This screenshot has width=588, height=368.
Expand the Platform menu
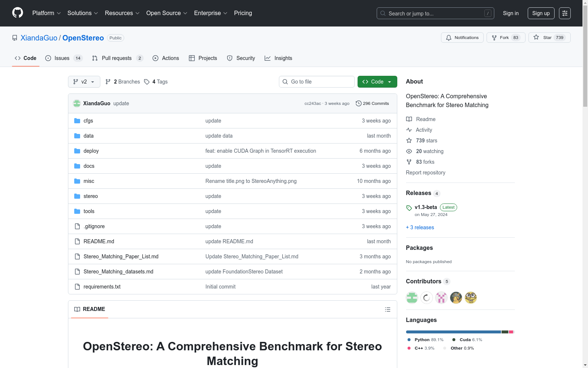pyautogui.click(x=47, y=13)
